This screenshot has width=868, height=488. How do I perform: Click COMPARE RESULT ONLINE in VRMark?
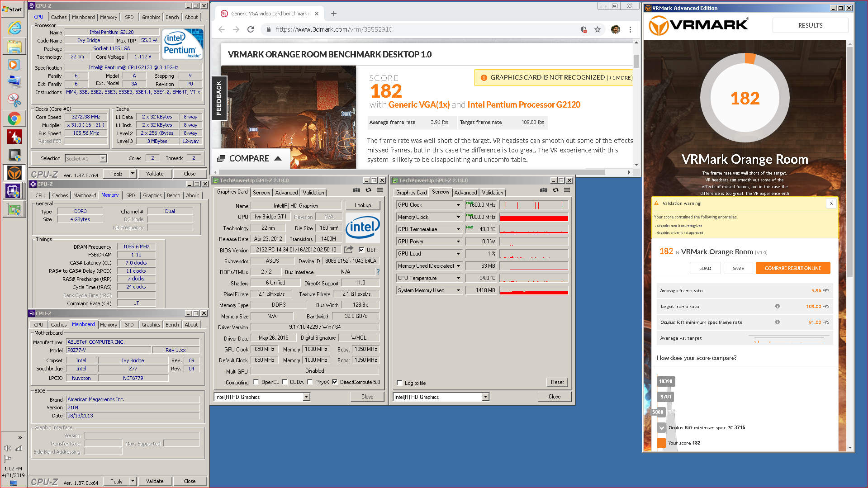coord(793,268)
